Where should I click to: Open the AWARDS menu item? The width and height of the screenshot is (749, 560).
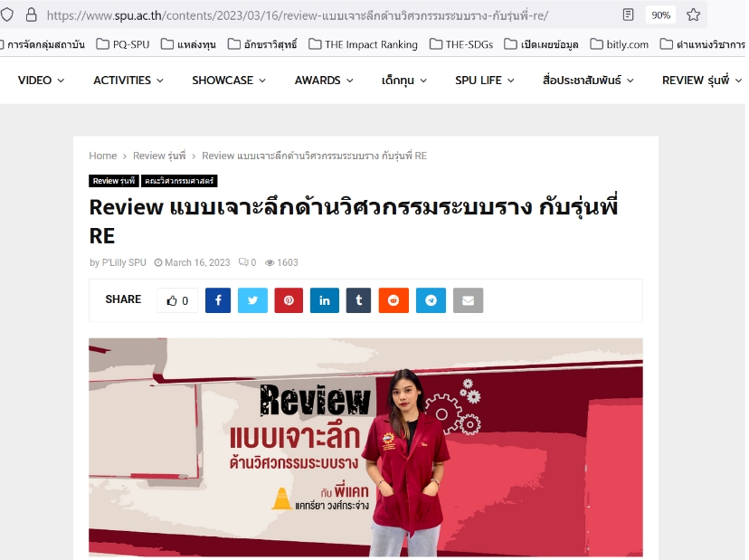click(324, 81)
